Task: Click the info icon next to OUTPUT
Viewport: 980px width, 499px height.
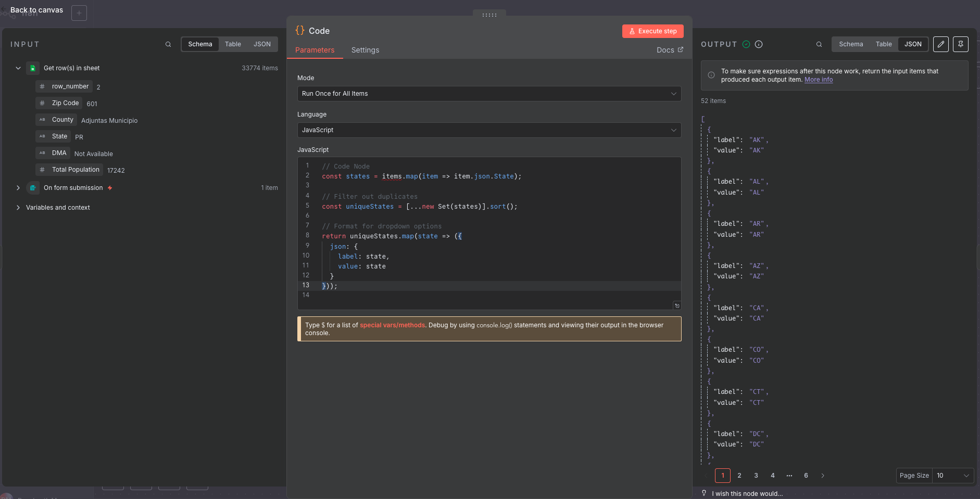Action: 758,44
